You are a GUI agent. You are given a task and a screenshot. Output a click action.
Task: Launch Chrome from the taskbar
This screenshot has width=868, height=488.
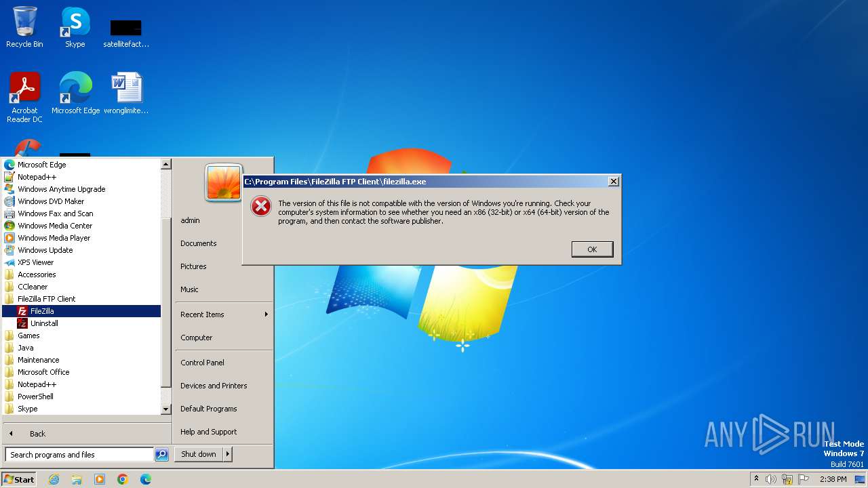click(123, 479)
